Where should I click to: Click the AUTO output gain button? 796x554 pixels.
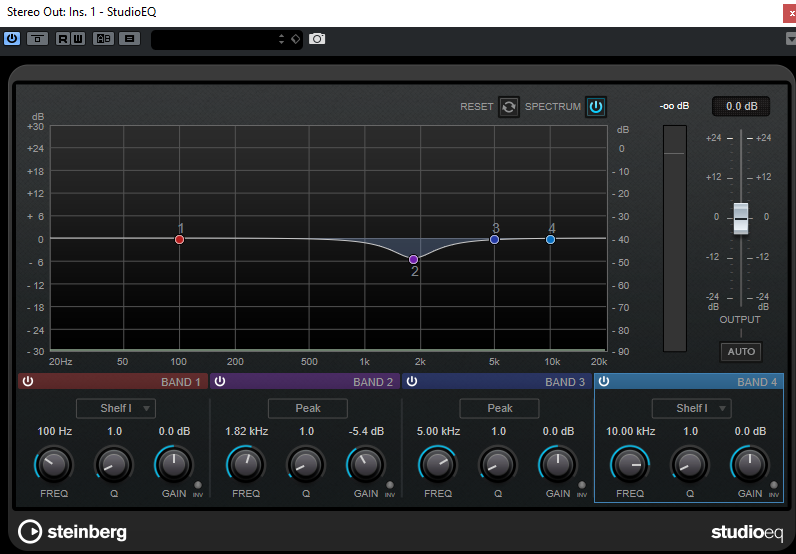click(741, 351)
